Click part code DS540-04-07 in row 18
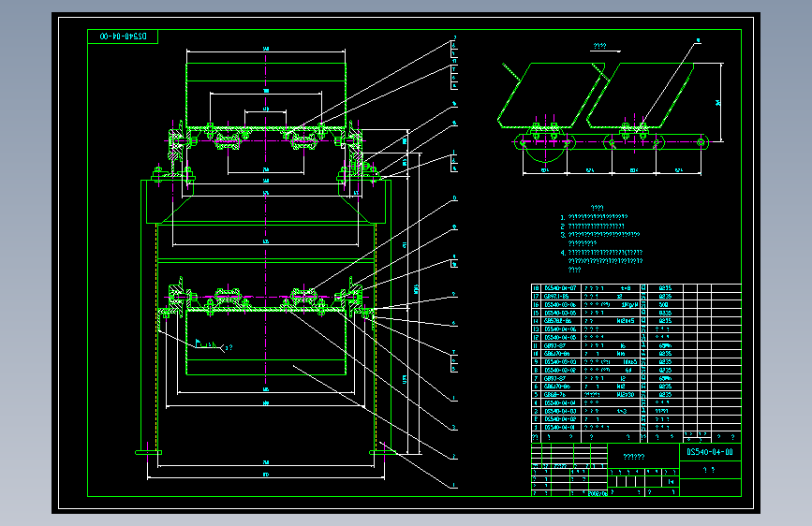Screen dimensions: 812x526 point(560,288)
